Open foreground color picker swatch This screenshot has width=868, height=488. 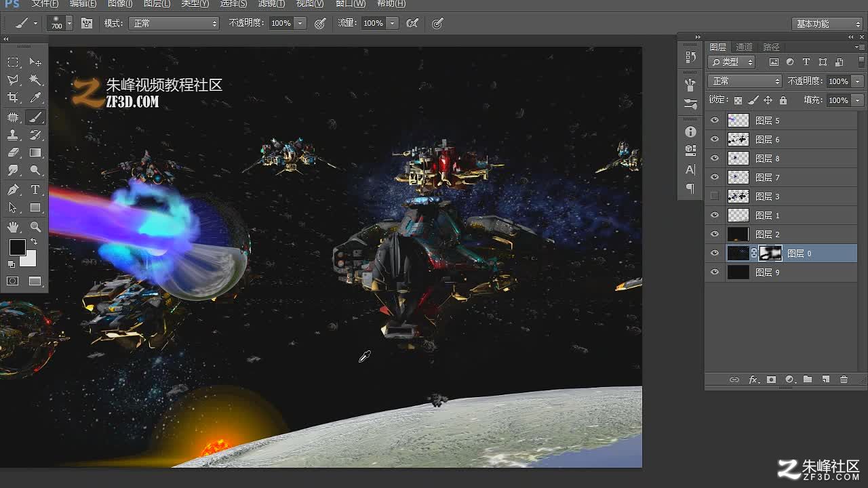tap(17, 247)
